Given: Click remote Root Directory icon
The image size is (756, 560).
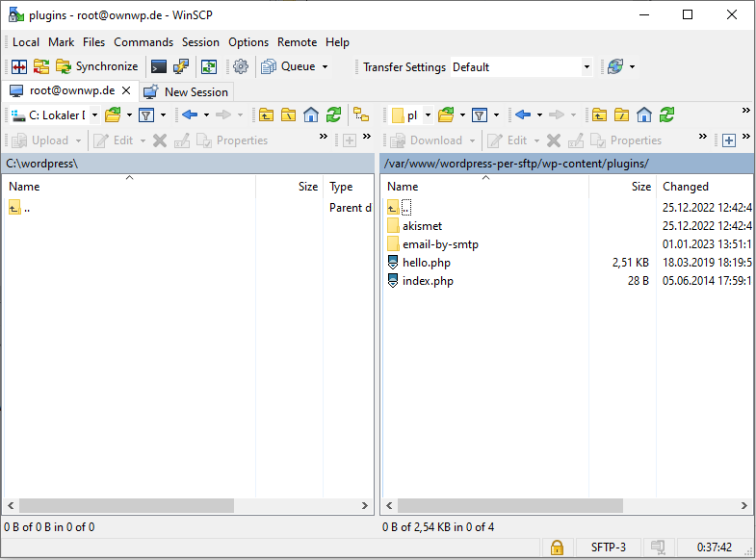Looking at the screenshot, I should click(x=621, y=115).
